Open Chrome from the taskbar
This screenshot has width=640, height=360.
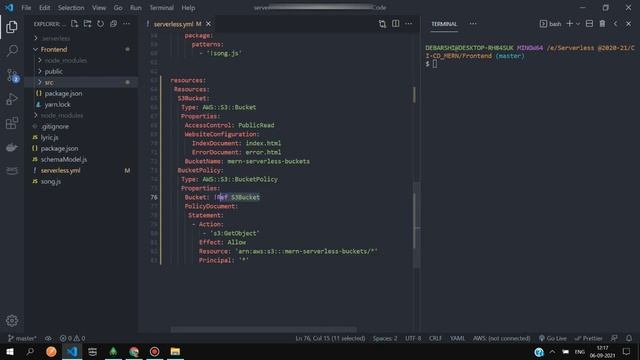coord(134,351)
